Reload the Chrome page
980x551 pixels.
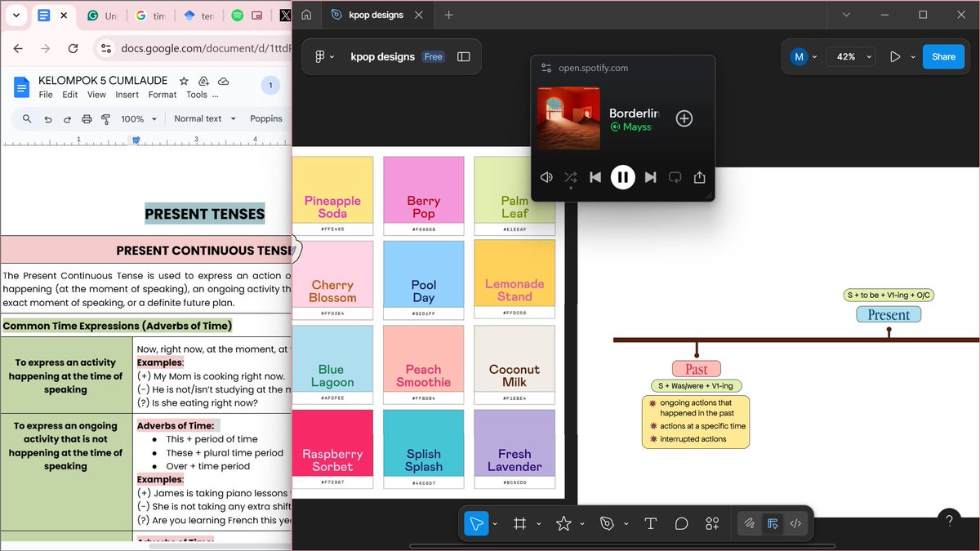tap(73, 48)
